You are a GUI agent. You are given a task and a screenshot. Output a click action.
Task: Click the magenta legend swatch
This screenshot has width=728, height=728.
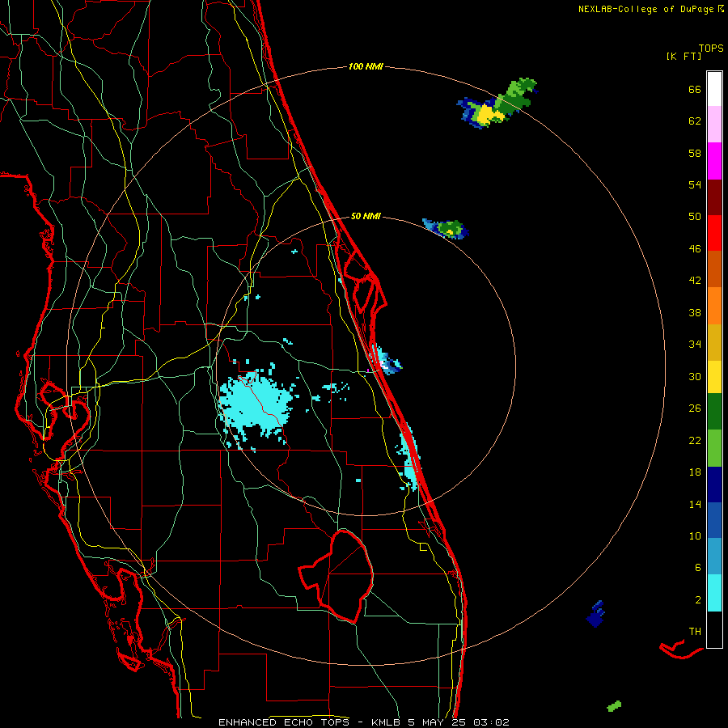pos(714,161)
